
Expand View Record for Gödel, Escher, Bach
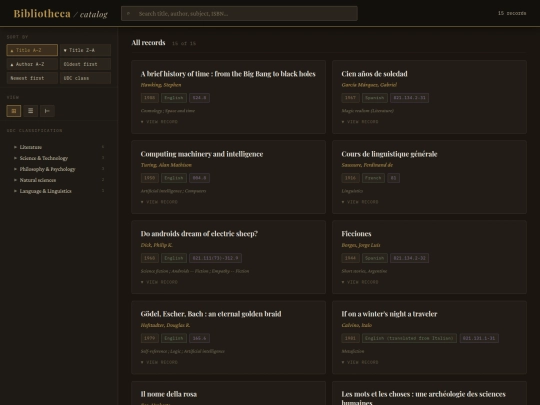[x=159, y=362]
